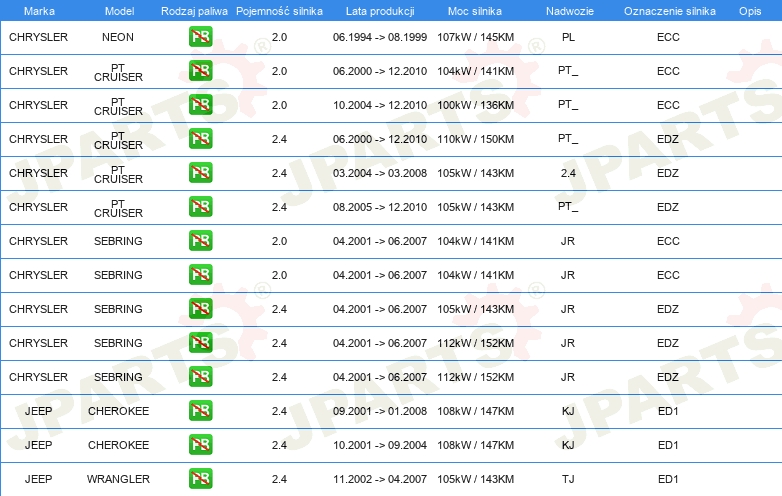The width and height of the screenshot is (782, 496).
Task: Select the 11.2002 -> 04.2007 production years cell
Action: coord(380,479)
